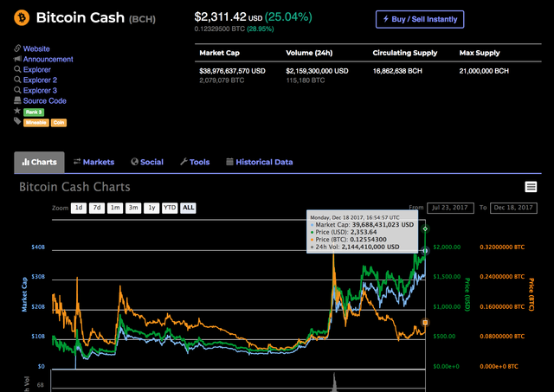Switch to the Social tab
Screen dimensions: 554x392
pyautogui.click(x=147, y=162)
